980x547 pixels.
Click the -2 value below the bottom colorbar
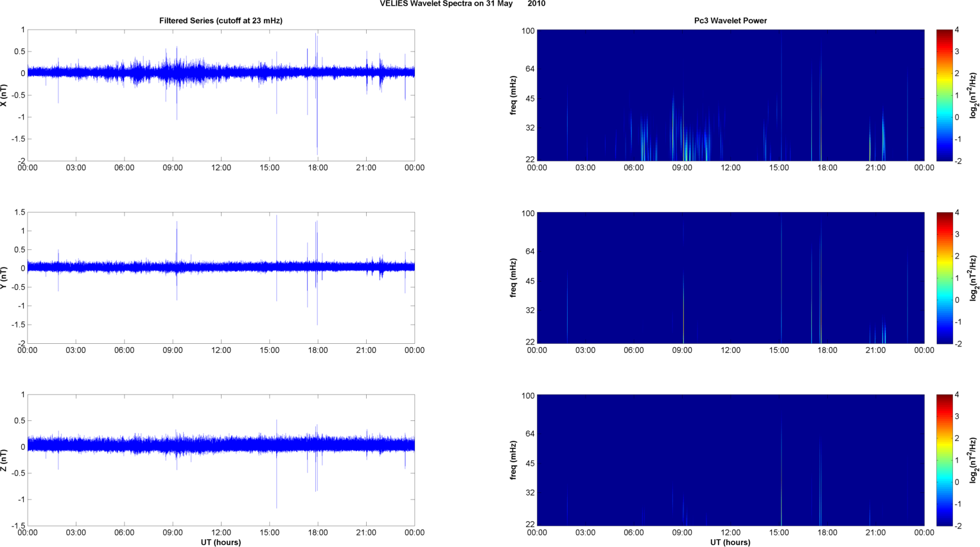pyautogui.click(x=958, y=526)
